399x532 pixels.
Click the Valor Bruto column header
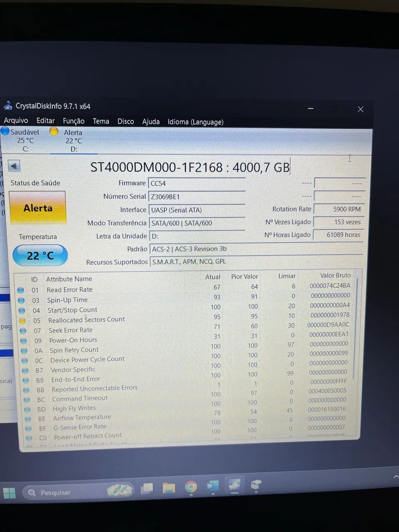point(335,275)
